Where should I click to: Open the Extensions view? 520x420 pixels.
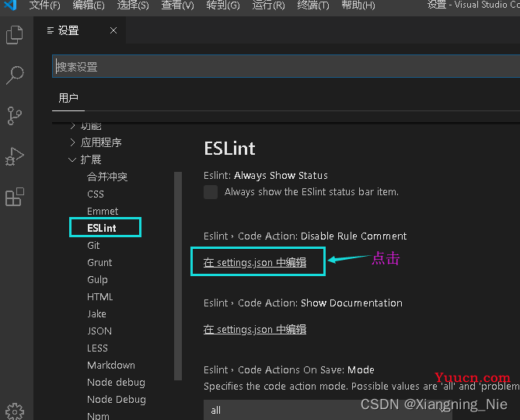[15, 197]
